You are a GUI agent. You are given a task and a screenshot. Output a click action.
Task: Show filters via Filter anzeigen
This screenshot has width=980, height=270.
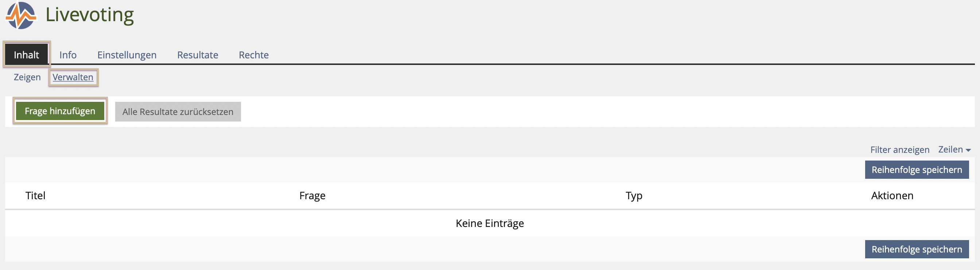pos(899,150)
